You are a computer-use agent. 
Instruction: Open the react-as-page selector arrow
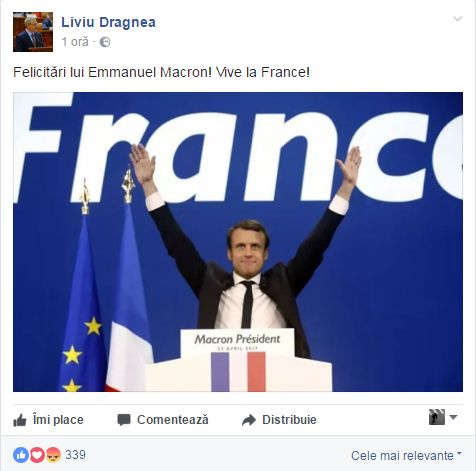pyautogui.click(x=453, y=417)
